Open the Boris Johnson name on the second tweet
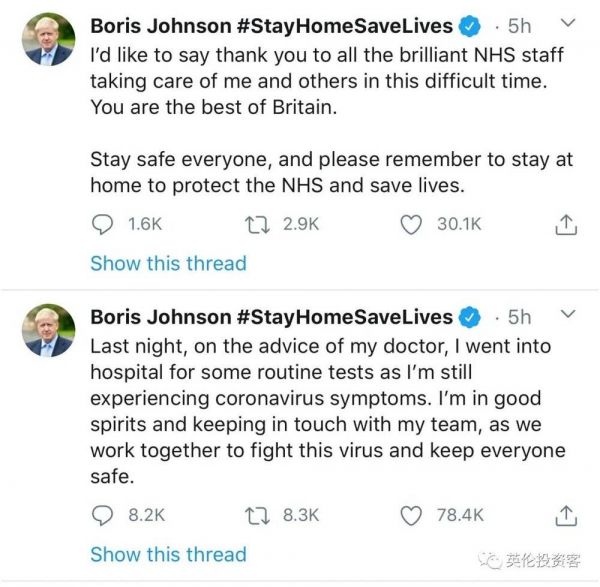Viewport: 600px width, 587px height. (160, 317)
